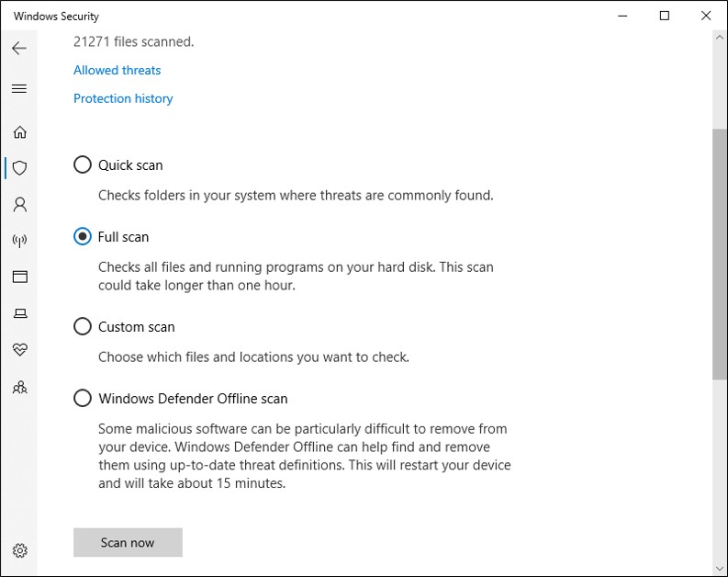Click the scrollbar down arrow
728x577 pixels.
pos(720,568)
